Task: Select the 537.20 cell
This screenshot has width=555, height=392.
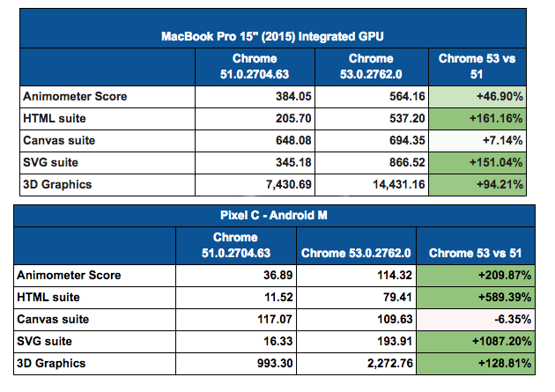Action: 371,119
